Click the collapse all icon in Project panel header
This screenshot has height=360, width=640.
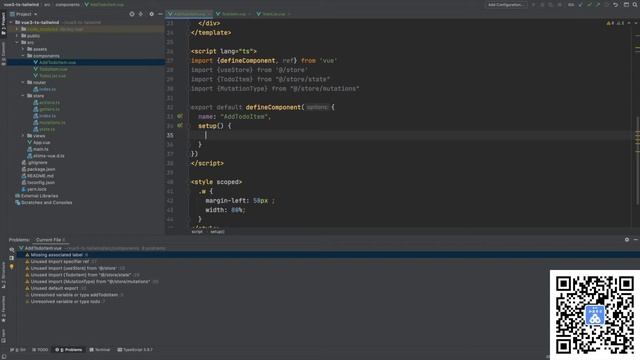click(141, 14)
